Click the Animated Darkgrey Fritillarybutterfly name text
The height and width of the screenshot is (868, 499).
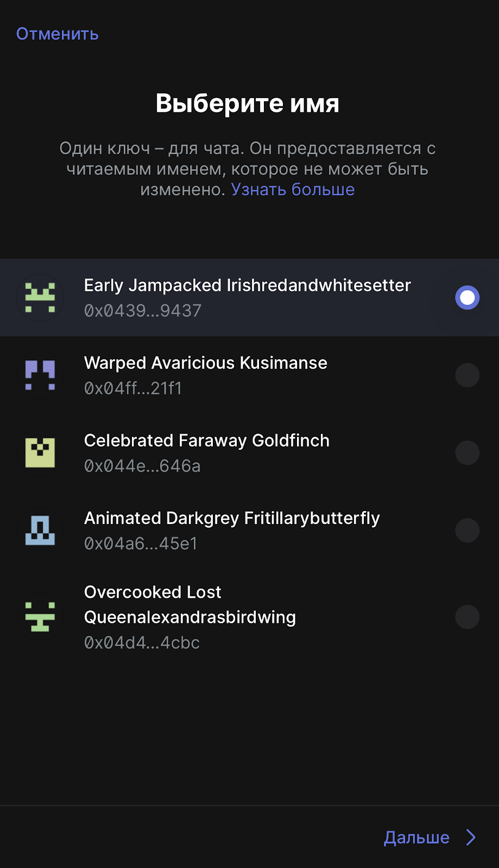[x=232, y=518]
